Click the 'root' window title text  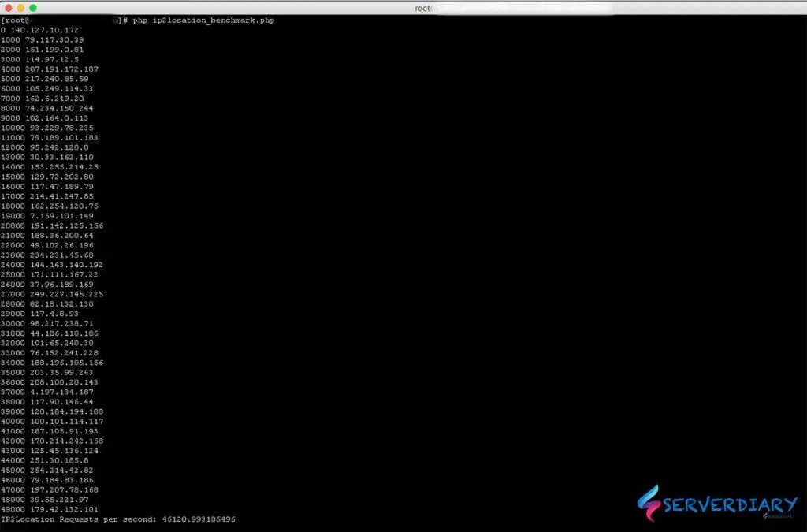[424, 8]
